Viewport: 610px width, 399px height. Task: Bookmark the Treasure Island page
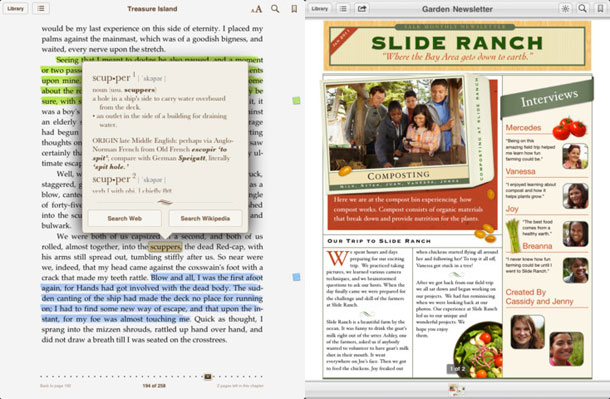tap(294, 9)
